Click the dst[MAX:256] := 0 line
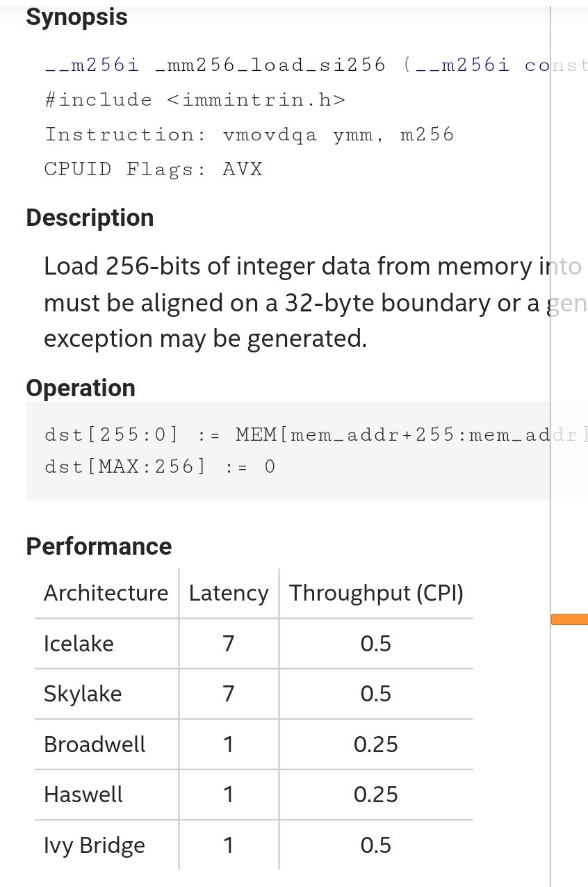Screen dimensions: 588x887 [x=160, y=466]
